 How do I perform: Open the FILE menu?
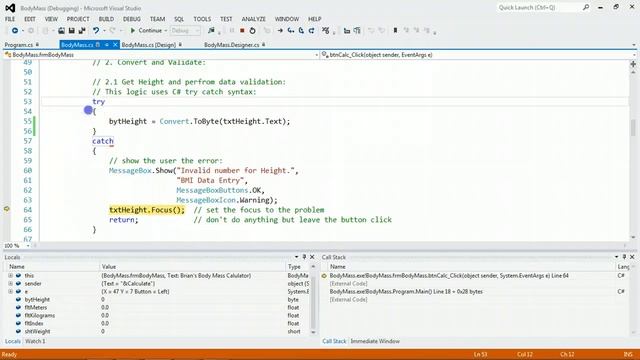tap(10, 19)
